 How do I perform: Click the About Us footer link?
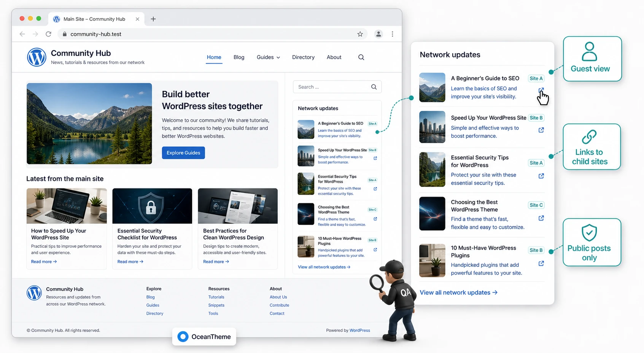278,297
